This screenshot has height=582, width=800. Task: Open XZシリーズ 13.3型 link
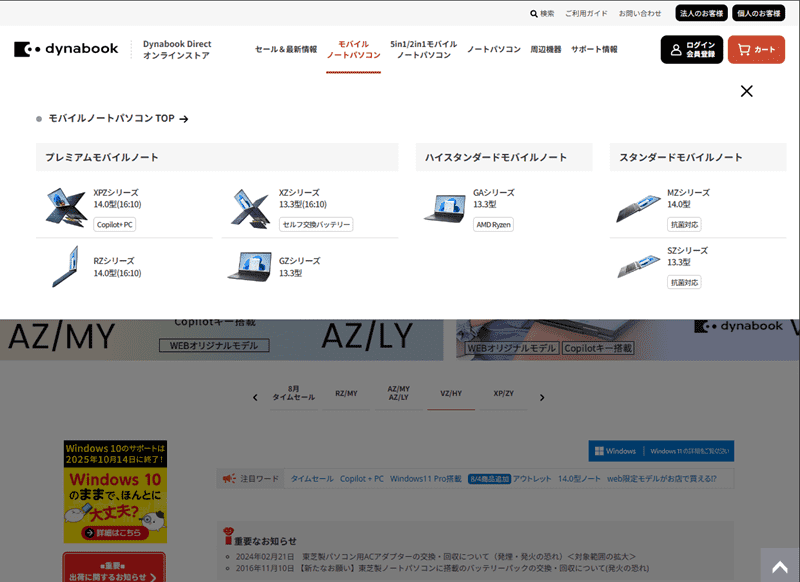click(x=303, y=198)
